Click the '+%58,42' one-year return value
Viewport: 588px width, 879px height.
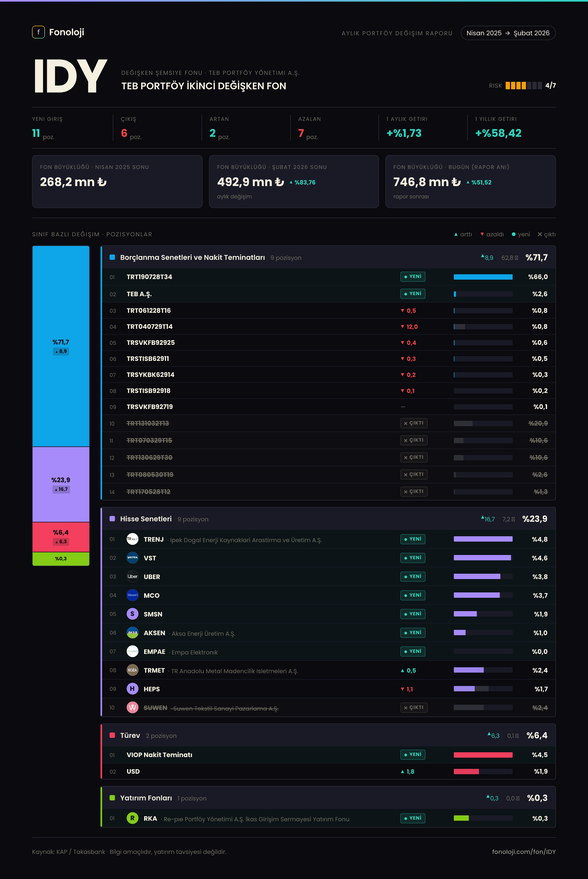tap(498, 133)
